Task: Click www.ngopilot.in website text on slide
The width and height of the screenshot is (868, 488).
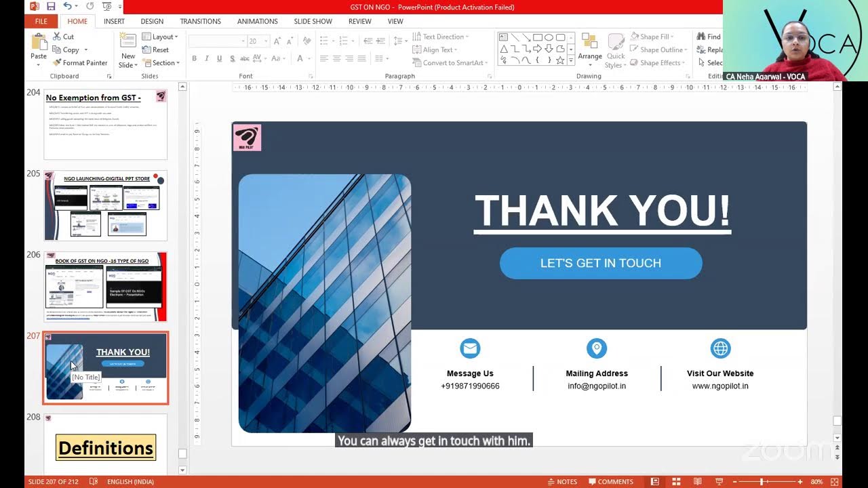Action: pyautogui.click(x=720, y=386)
